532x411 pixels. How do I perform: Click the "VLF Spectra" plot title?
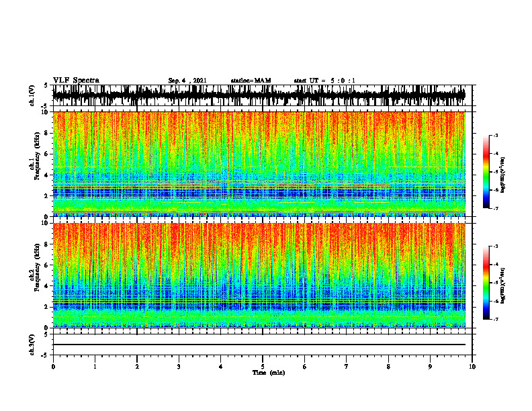point(76,81)
